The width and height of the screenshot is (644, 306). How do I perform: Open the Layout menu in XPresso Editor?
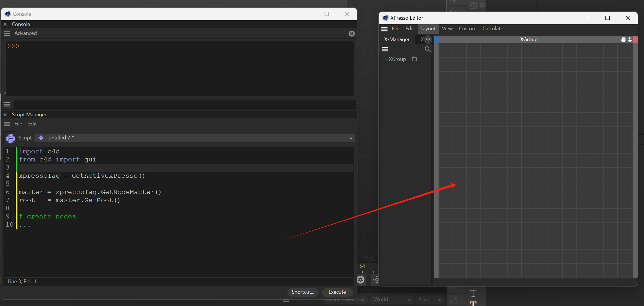(x=428, y=29)
